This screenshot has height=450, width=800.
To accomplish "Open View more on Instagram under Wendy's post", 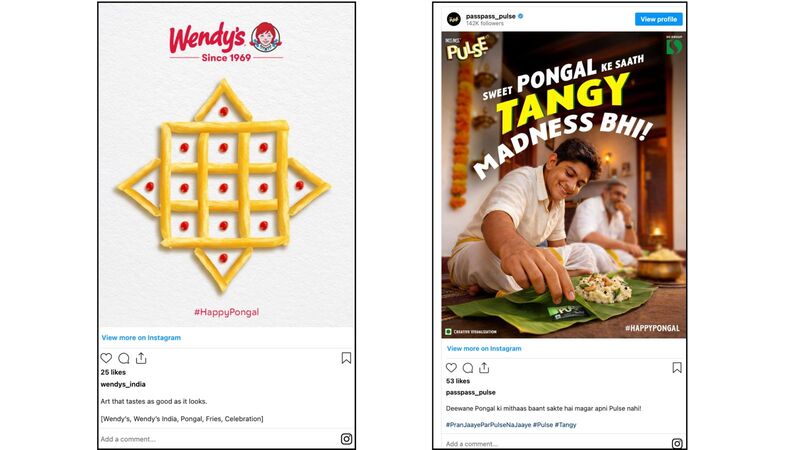I will (141, 337).
